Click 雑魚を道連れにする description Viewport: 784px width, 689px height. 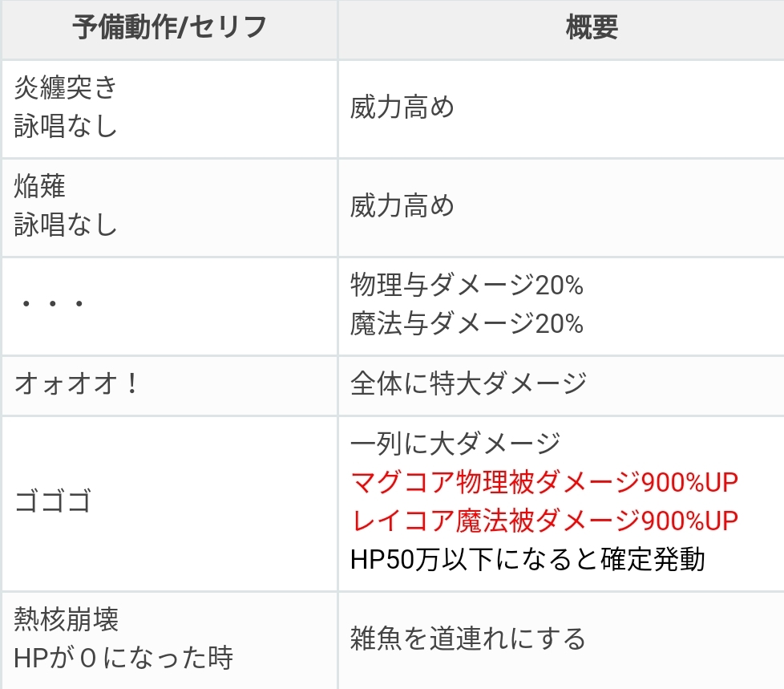click(468, 639)
